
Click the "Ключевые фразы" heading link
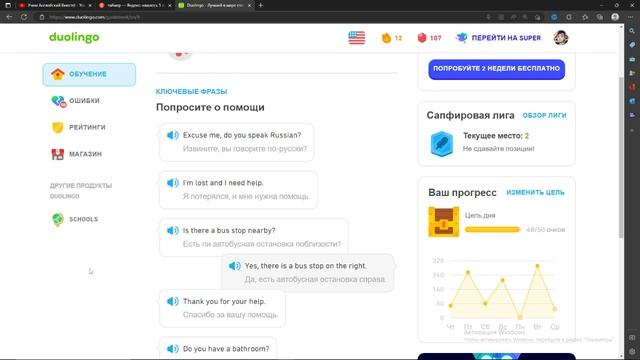click(x=191, y=91)
